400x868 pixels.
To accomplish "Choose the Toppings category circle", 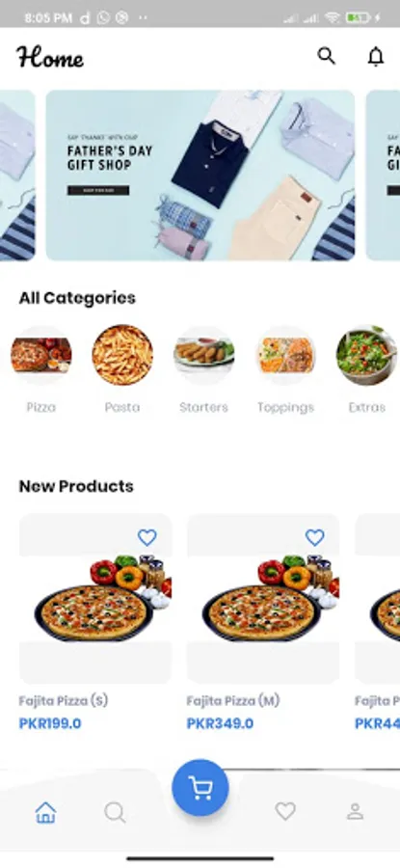I will point(285,355).
